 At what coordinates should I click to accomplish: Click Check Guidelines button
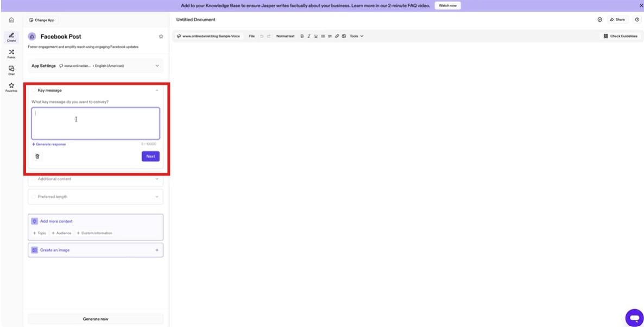pyautogui.click(x=621, y=36)
